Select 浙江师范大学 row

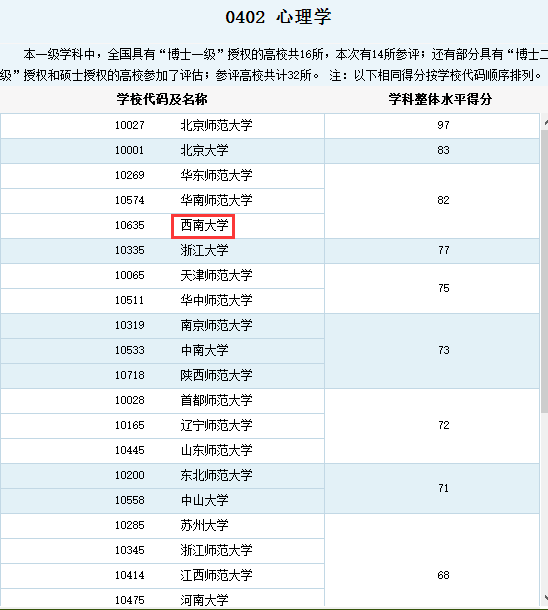(x=216, y=550)
